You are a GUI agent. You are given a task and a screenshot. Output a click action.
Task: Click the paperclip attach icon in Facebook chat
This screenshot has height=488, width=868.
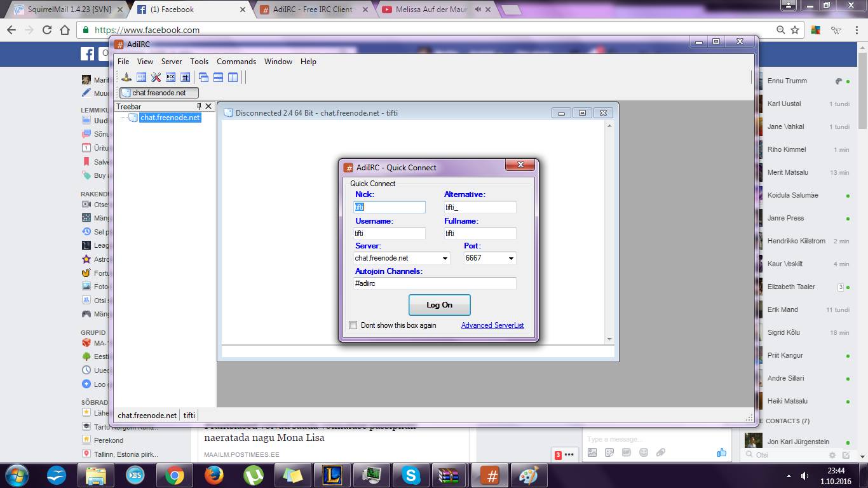tap(661, 452)
